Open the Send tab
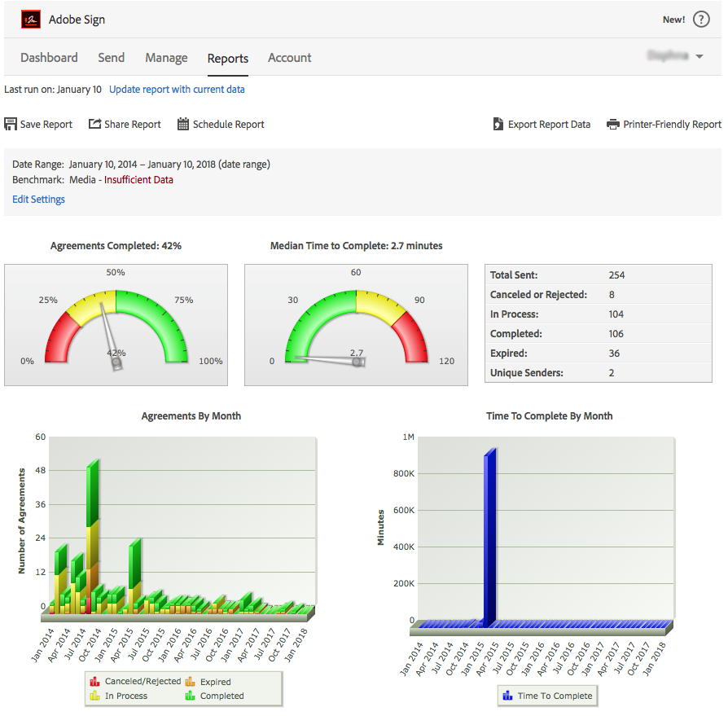 pyautogui.click(x=111, y=58)
